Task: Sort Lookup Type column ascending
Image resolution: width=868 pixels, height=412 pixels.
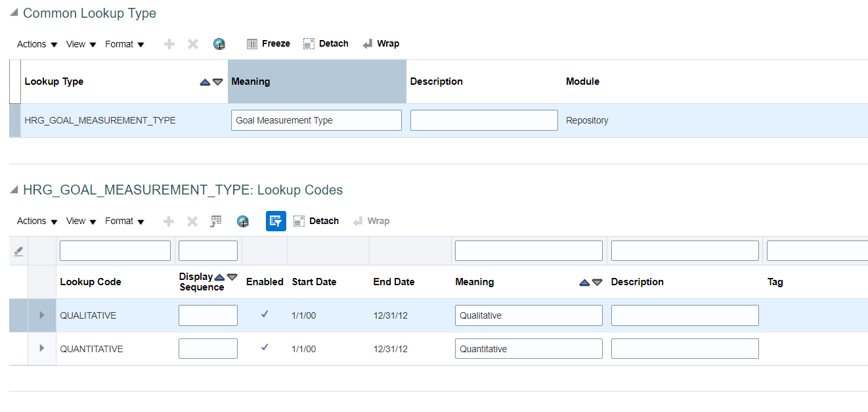Action: pos(206,81)
